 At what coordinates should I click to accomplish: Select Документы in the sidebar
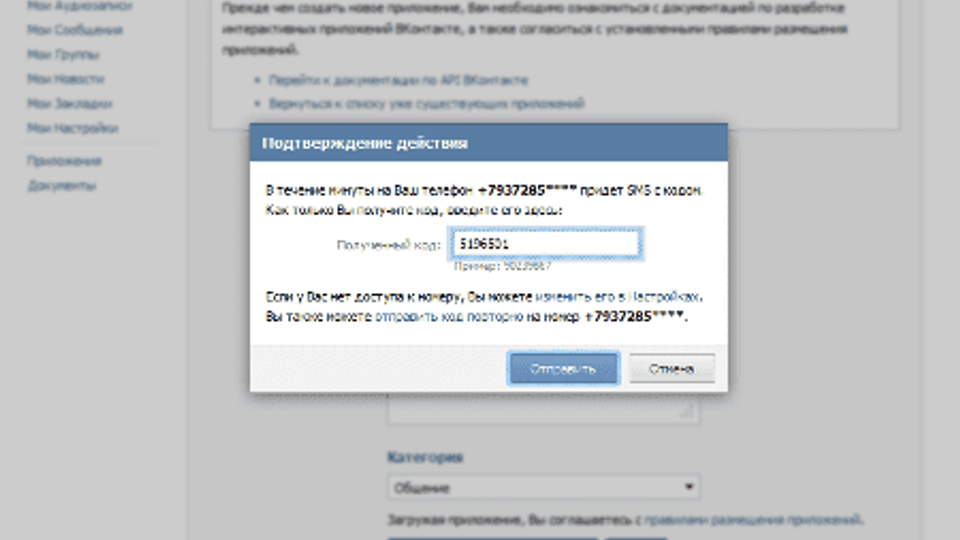[62, 186]
